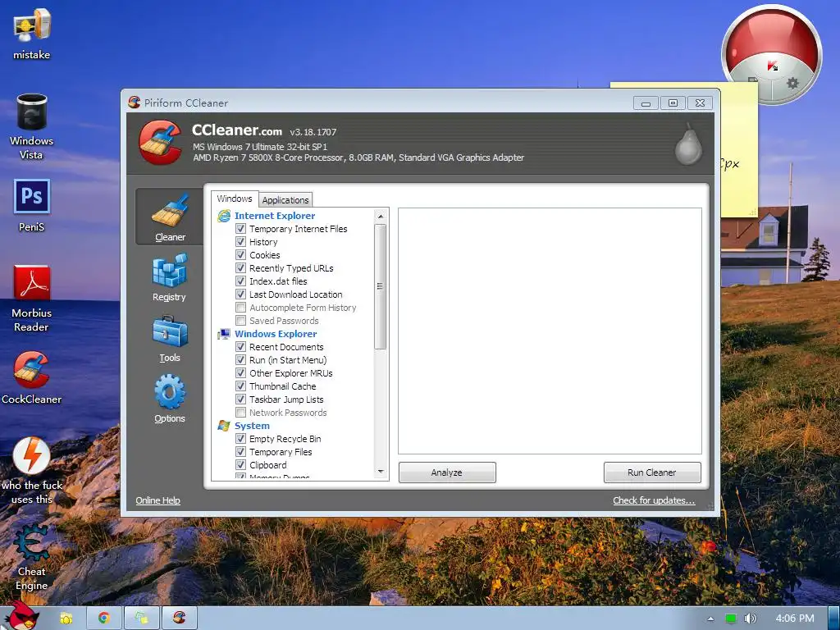The width and height of the screenshot is (840, 630).
Task: Click the cleaner list scroll-down arrow
Action: (381, 472)
